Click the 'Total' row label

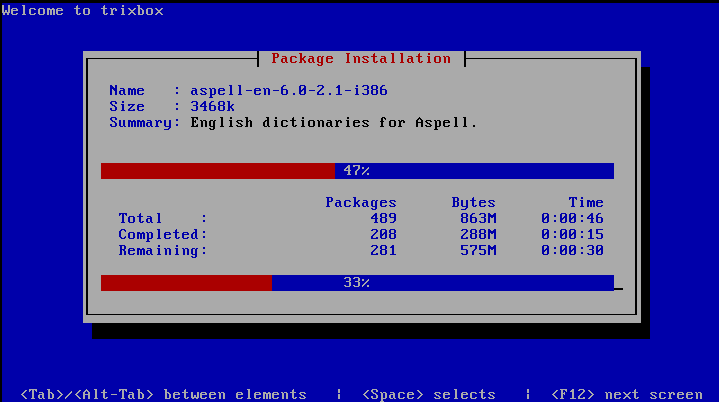(x=140, y=218)
